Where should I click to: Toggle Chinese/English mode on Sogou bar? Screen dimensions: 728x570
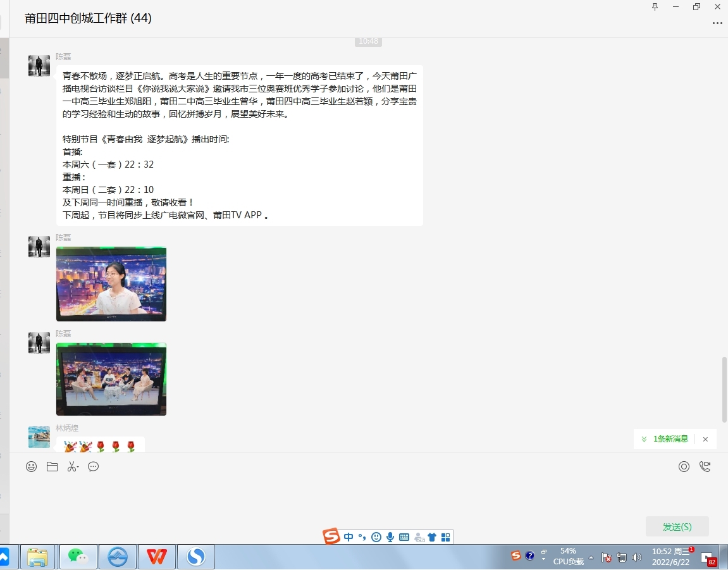[349, 538]
